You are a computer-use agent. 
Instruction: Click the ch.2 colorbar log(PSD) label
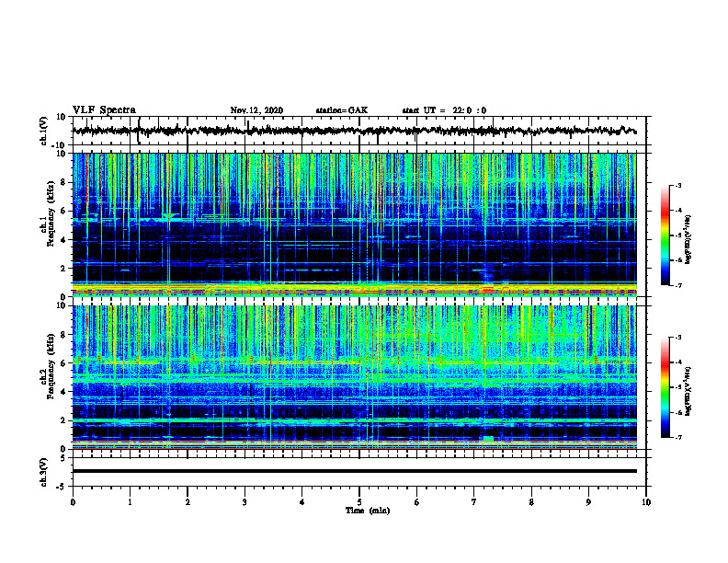tap(688, 391)
